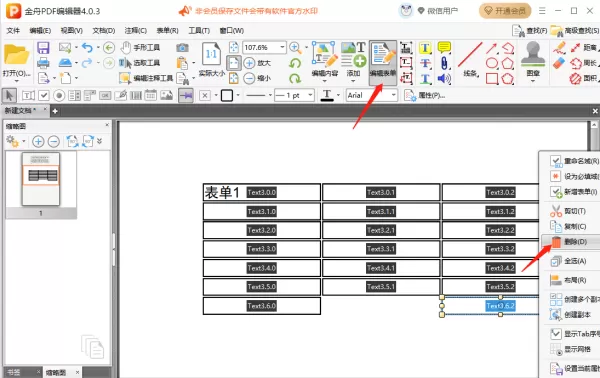This screenshot has height=378, width=600.
Task: Select the 选取工具 selection tool
Action: (x=139, y=63)
